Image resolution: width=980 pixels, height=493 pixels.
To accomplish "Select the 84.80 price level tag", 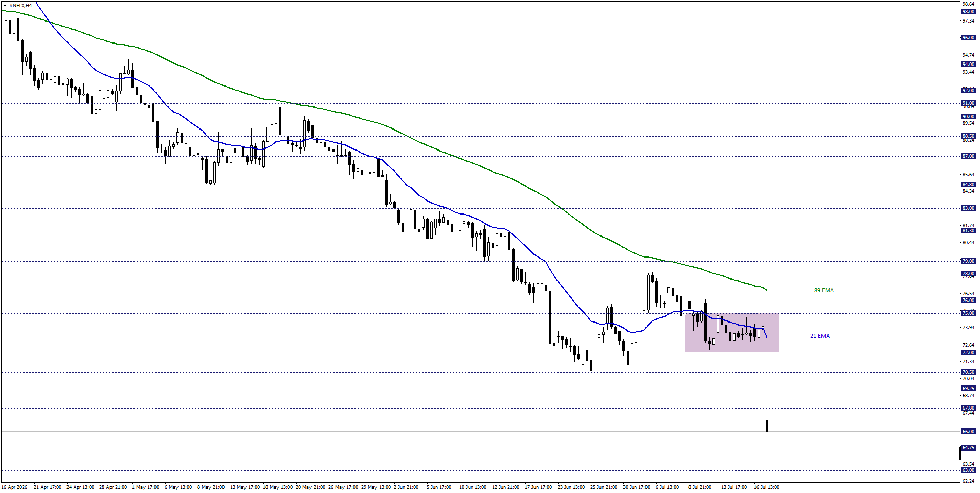I will [x=968, y=185].
